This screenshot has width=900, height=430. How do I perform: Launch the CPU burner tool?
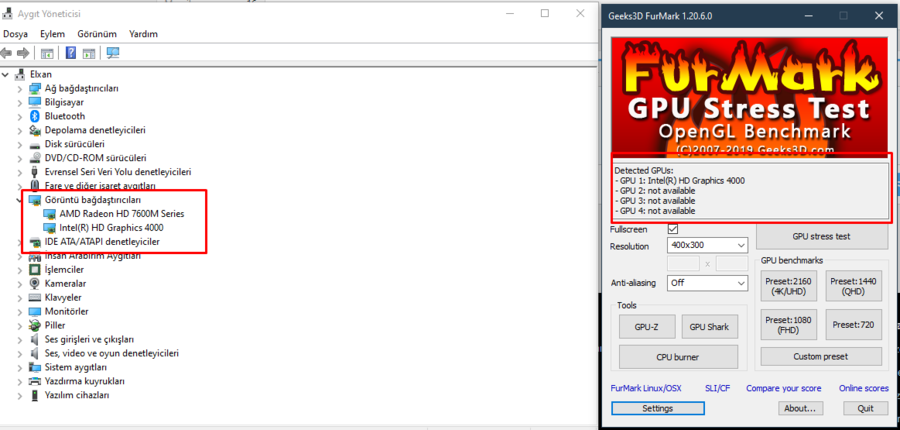click(678, 357)
